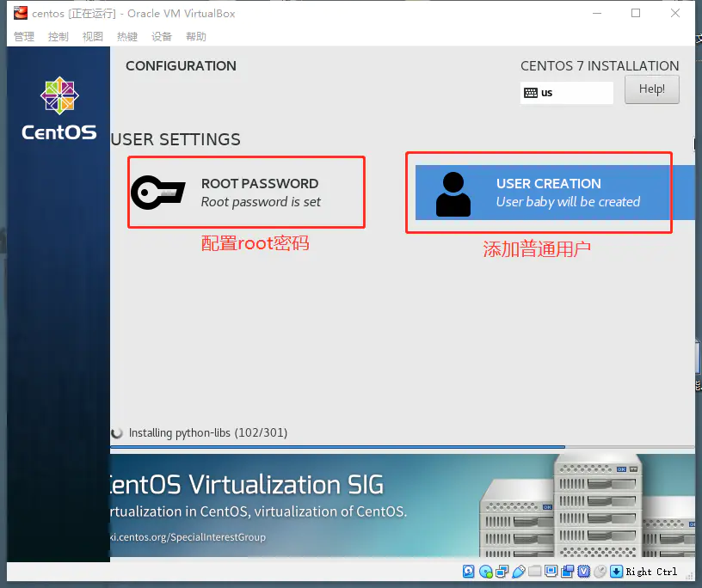The width and height of the screenshot is (702, 588).
Task: Click the CENTOS 7 INSTALLATION title
Action: click(x=600, y=66)
